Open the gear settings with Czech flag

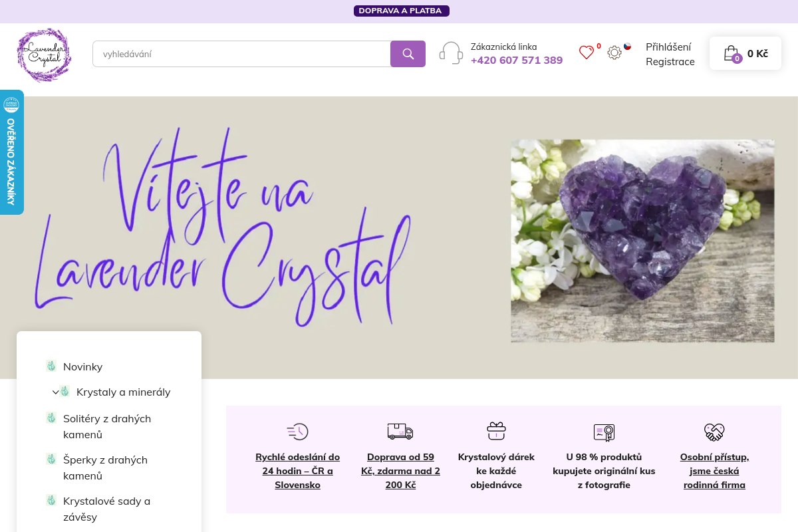pyautogui.click(x=614, y=52)
